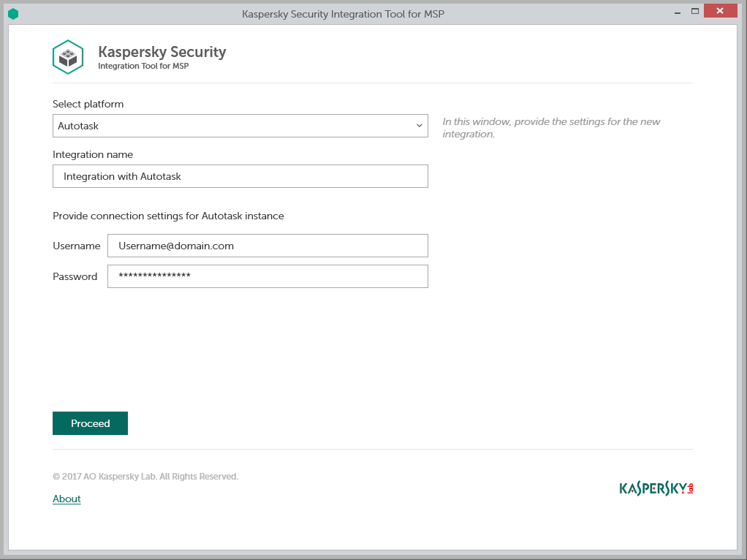
Task: Click the Password label
Action: click(75, 276)
